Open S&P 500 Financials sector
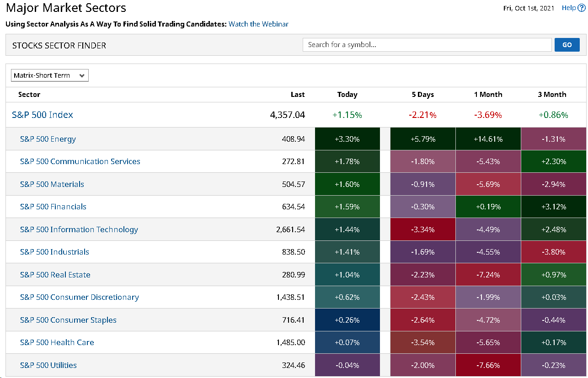This screenshot has width=588, height=378. pos(53,207)
